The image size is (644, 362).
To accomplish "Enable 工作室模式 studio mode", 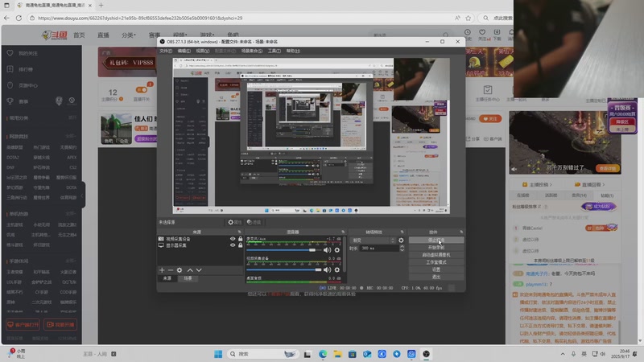I will pyautogui.click(x=436, y=262).
